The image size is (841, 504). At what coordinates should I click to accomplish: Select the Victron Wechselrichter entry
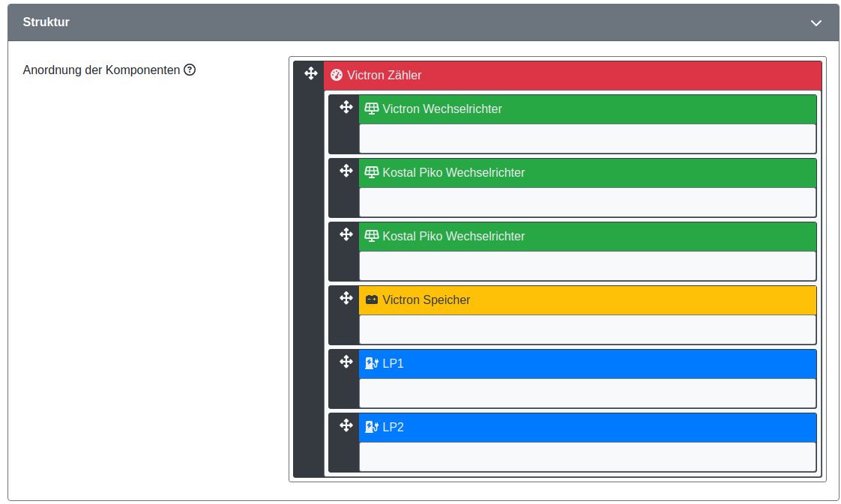pyautogui.click(x=588, y=109)
